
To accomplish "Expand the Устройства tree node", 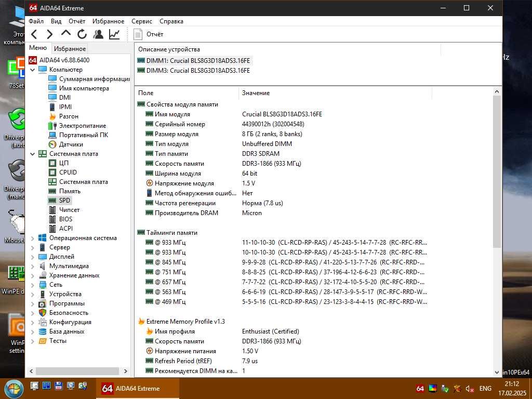I will [33, 294].
